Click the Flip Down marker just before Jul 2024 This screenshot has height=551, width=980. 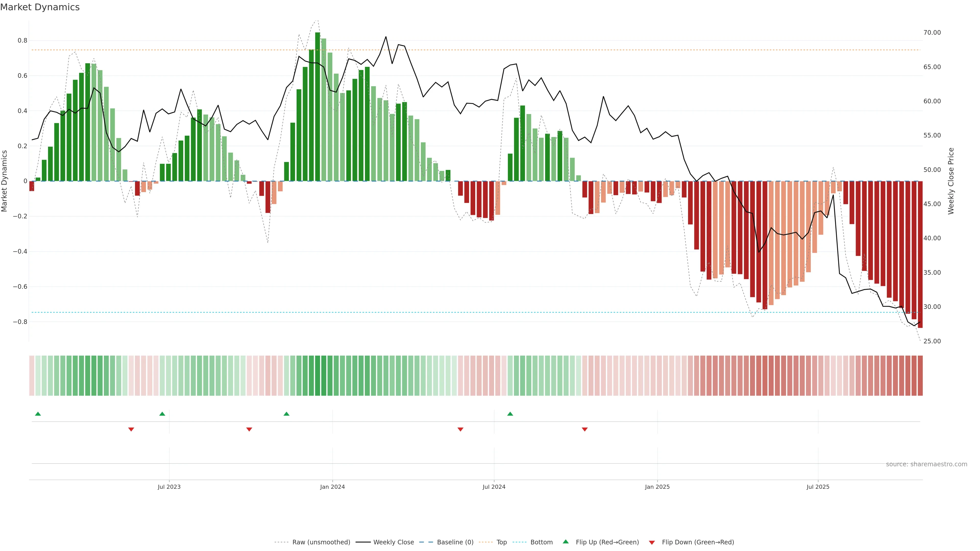460,429
